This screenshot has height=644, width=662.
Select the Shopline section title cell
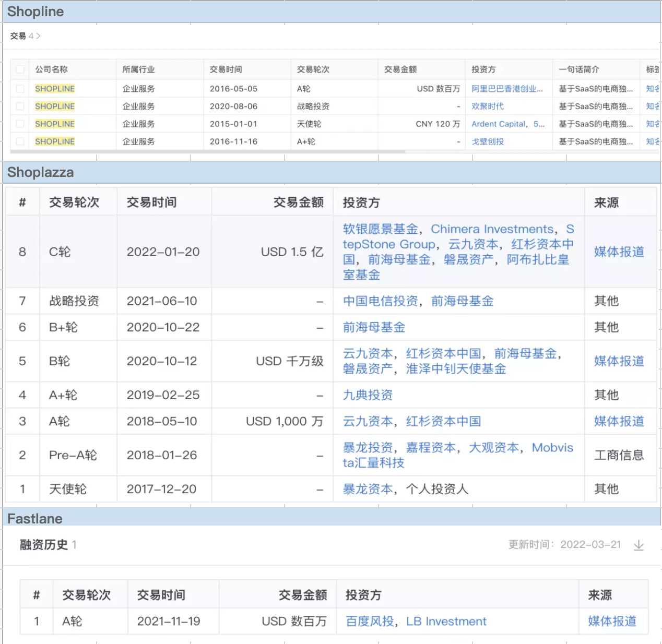click(332, 11)
